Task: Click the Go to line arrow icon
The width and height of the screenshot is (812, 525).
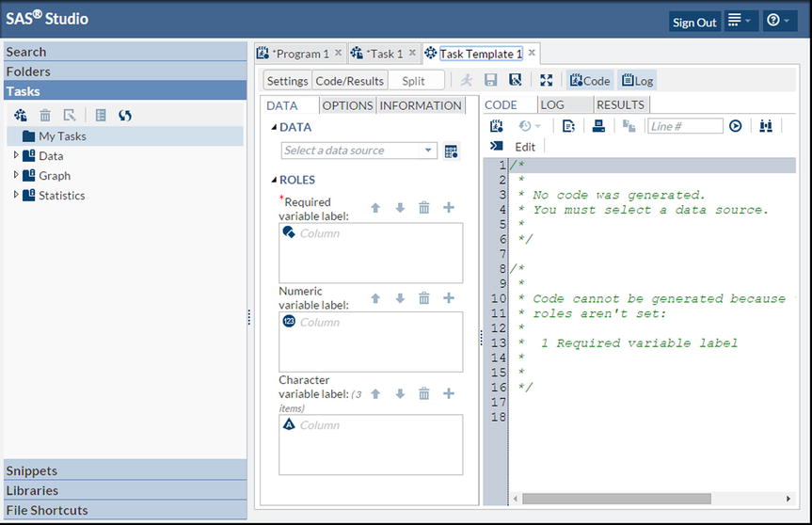Action: point(736,126)
